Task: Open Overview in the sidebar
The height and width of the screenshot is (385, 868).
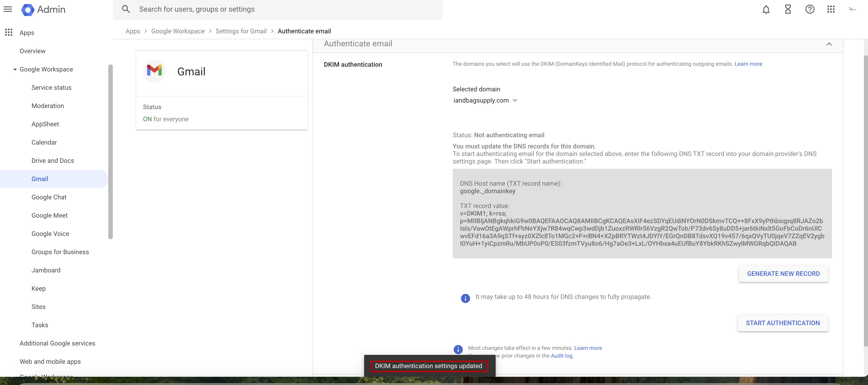Action: [x=32, y=51]
